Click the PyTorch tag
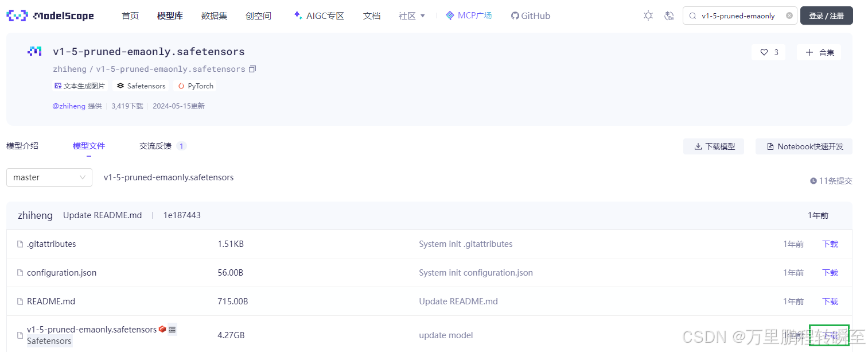Screen dimensions: 868x352 coord(196,86)
